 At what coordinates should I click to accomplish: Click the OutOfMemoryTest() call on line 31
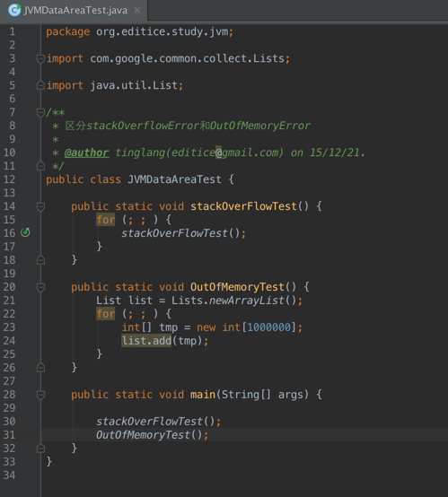click(149, 435)
